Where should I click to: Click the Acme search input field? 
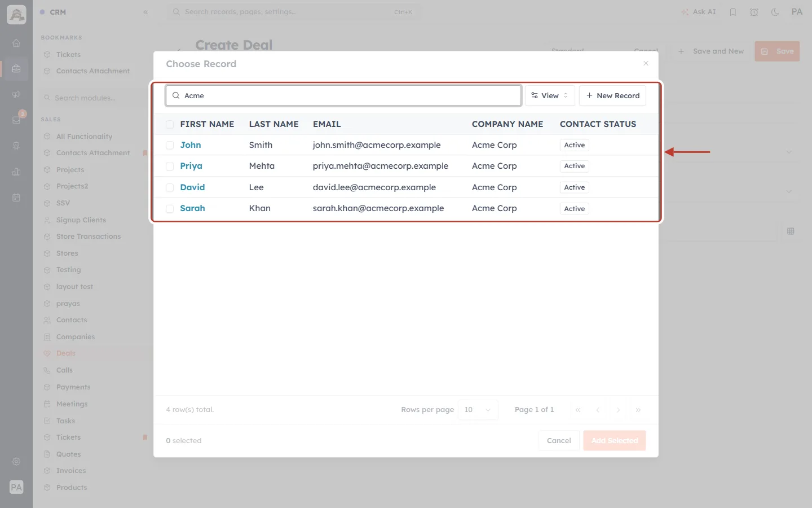(343, 95)
